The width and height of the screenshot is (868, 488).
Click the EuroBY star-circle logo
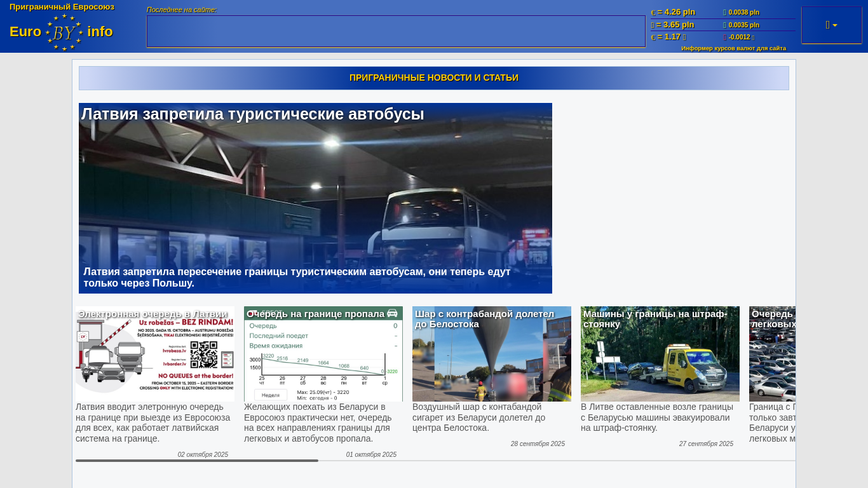click(64, 32)
